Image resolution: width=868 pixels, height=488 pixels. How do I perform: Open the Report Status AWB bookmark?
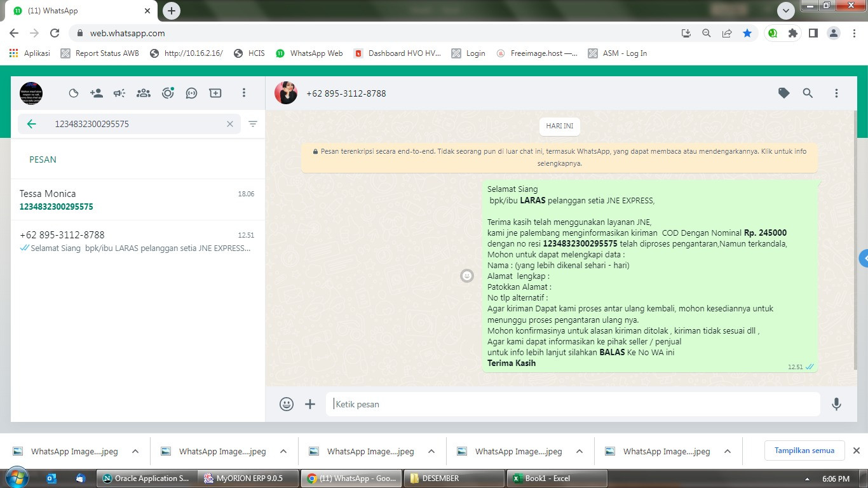point(100,53)
